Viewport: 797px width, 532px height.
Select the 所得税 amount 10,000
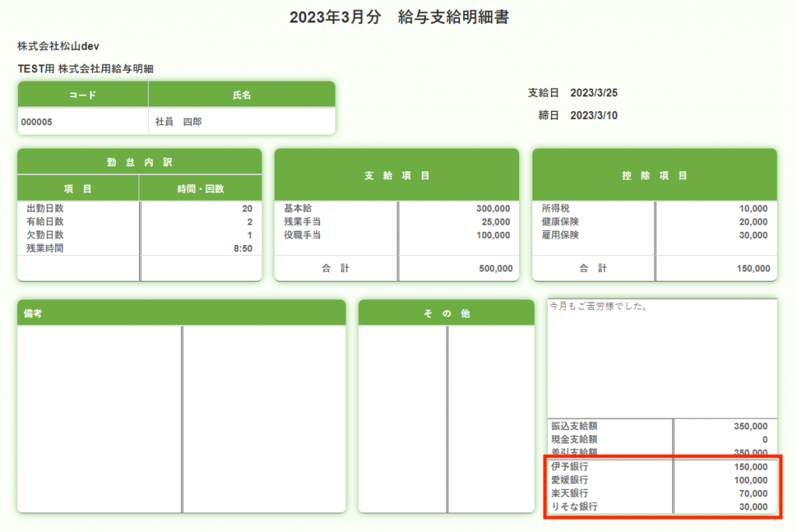(753, 208)
